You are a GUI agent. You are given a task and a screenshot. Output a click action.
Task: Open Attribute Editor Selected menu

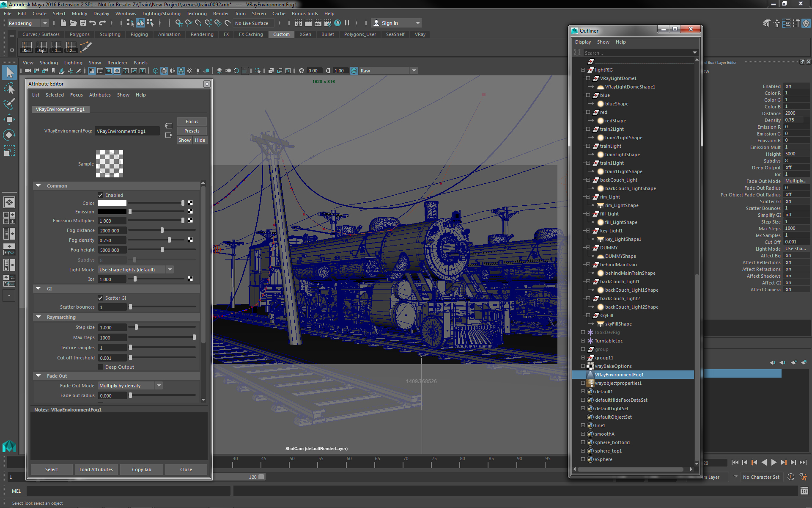(x=55, y=95)
